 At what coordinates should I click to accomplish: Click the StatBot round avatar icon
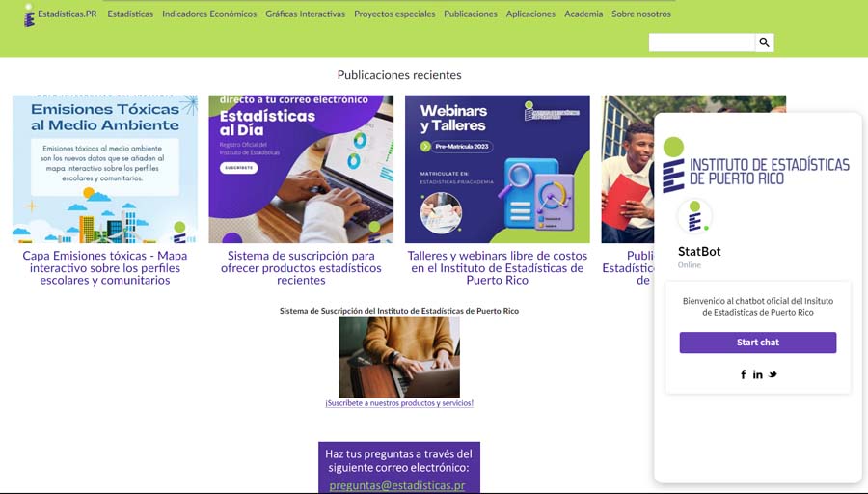pyautogui.click(x=694, y=216)
